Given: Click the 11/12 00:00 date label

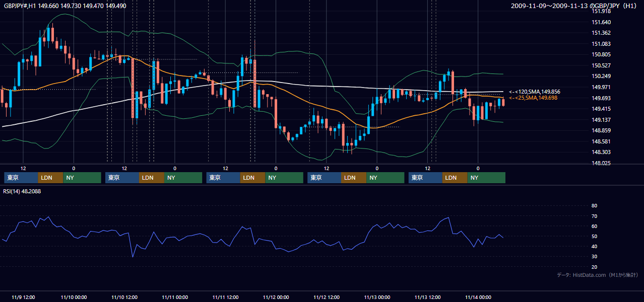Looking at the screenshot, I should pyautogui.click(x=276, y=297).
